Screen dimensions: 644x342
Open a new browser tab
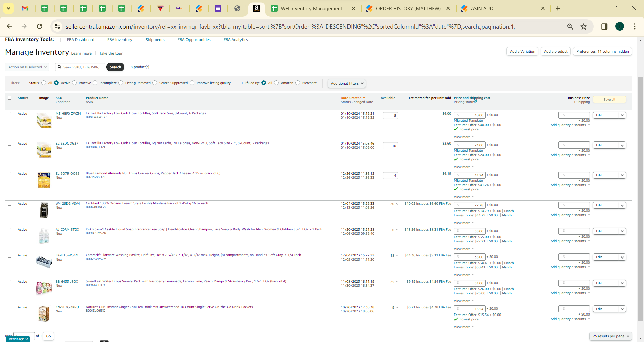click(x=558, y=8)
